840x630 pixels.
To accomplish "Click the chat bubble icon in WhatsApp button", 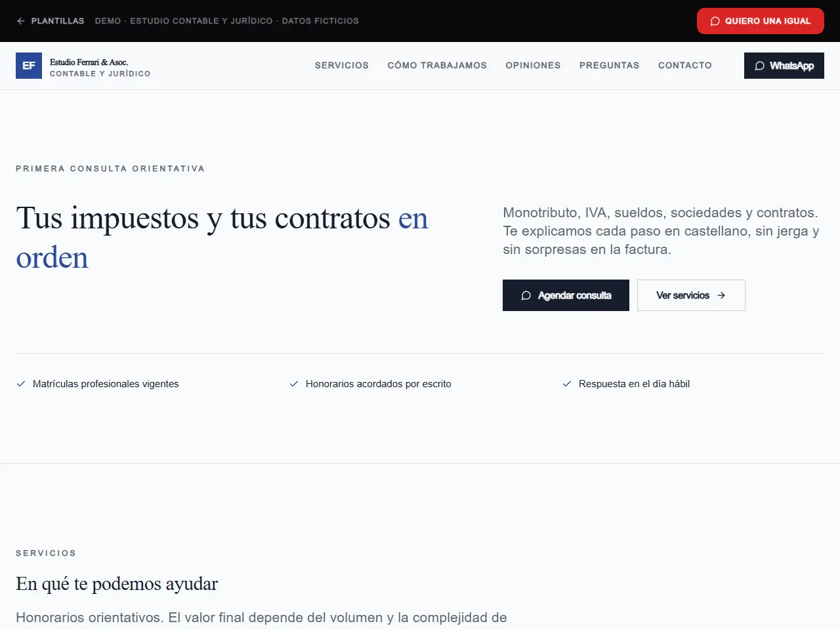I will click(759, 66).
